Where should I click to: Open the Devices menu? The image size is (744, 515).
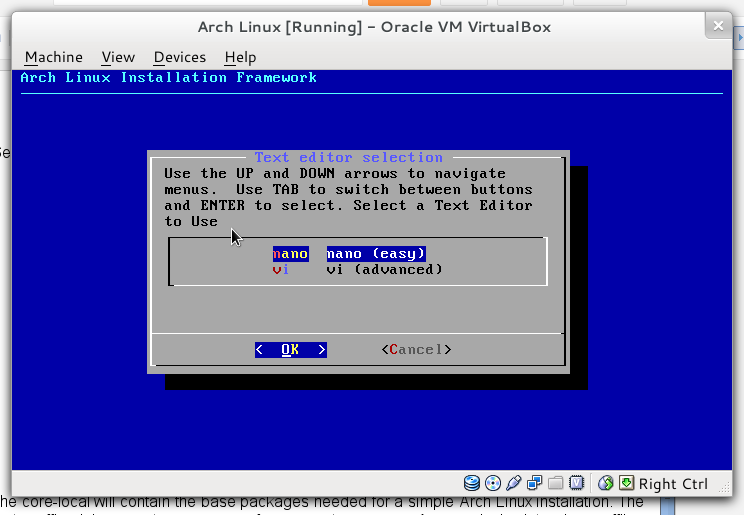tap(180, 57)
